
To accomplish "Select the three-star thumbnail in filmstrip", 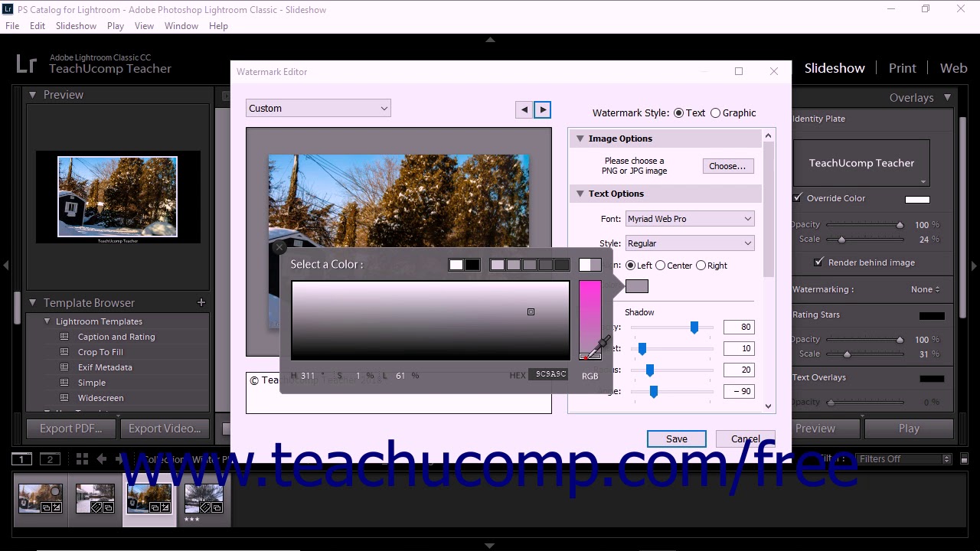I will pyautogui.click(x=204, y=499).
